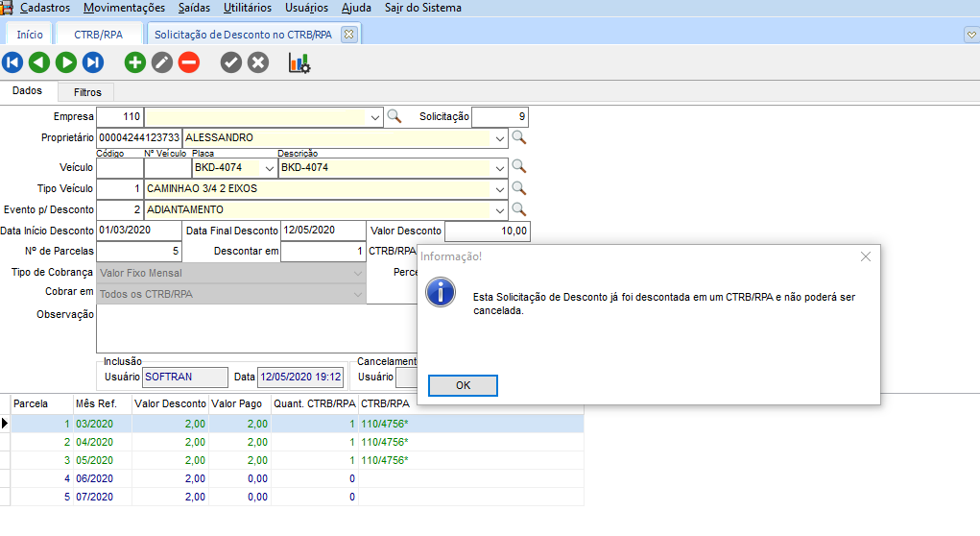Search Proprietário with magnifier icon
Image resolution: width=980 pixels, height=536 pixels.
click(519, 138)
